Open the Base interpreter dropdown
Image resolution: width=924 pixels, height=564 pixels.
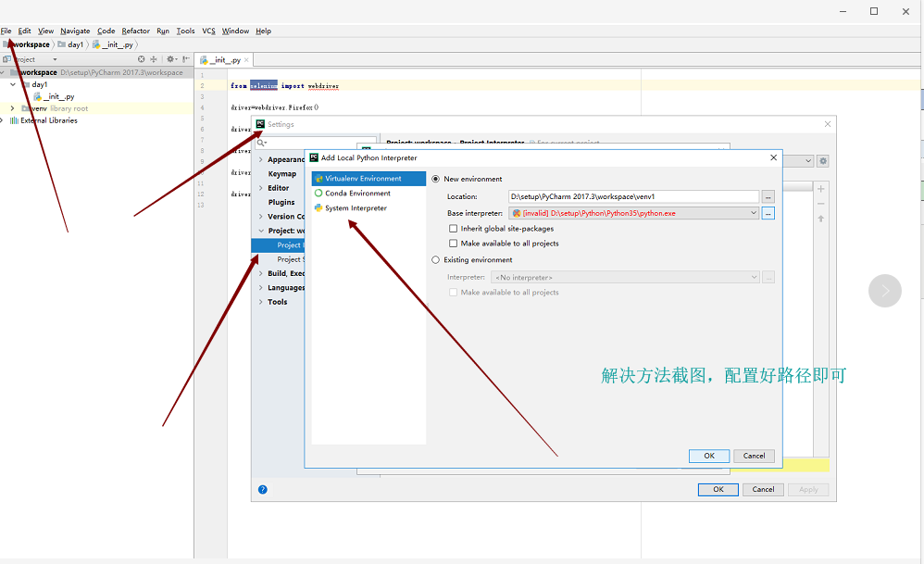point(754,213)
